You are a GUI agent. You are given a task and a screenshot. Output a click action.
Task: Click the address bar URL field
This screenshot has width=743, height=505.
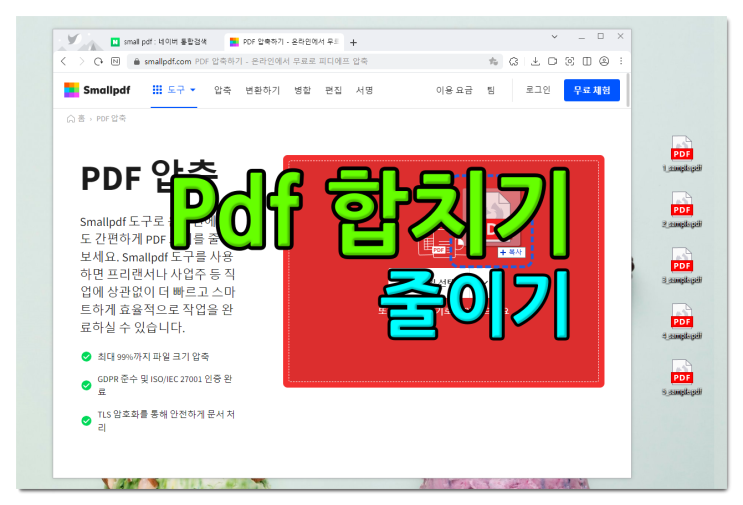point(313,61)
